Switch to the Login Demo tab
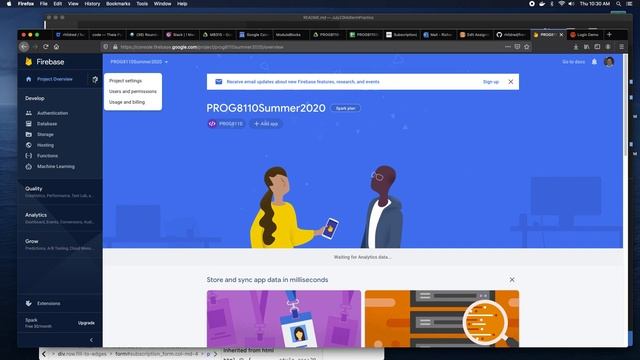 [x=584, y=35]
